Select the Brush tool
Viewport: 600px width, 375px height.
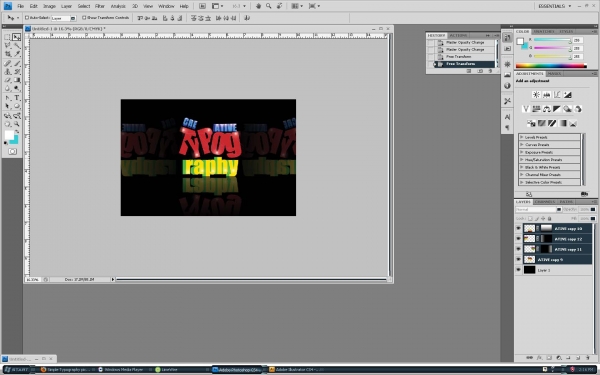[x=16, y=64]
